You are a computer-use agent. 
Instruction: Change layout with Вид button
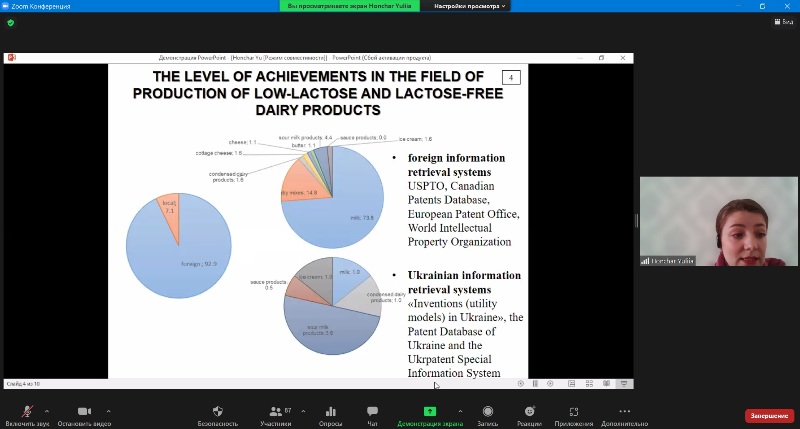pyautogui.click(x=784, y=22)
